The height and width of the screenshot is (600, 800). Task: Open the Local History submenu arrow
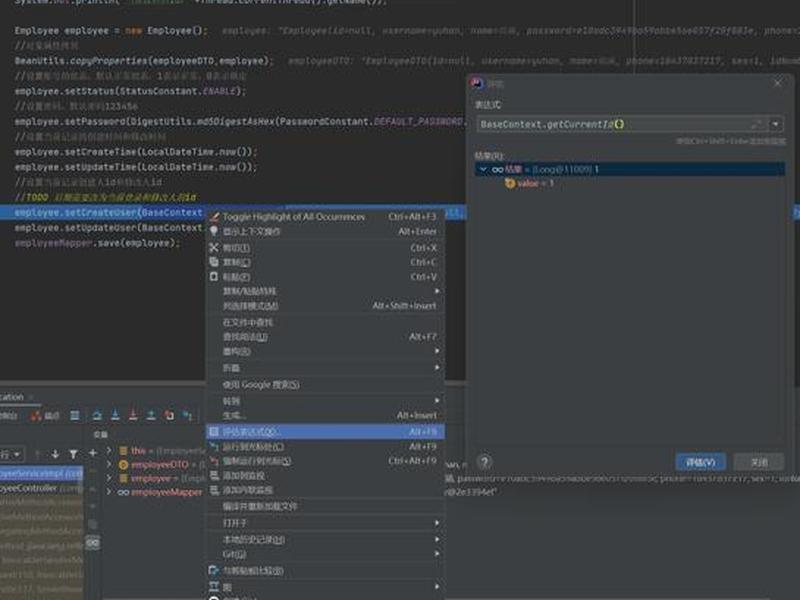(x=437, y=540)
